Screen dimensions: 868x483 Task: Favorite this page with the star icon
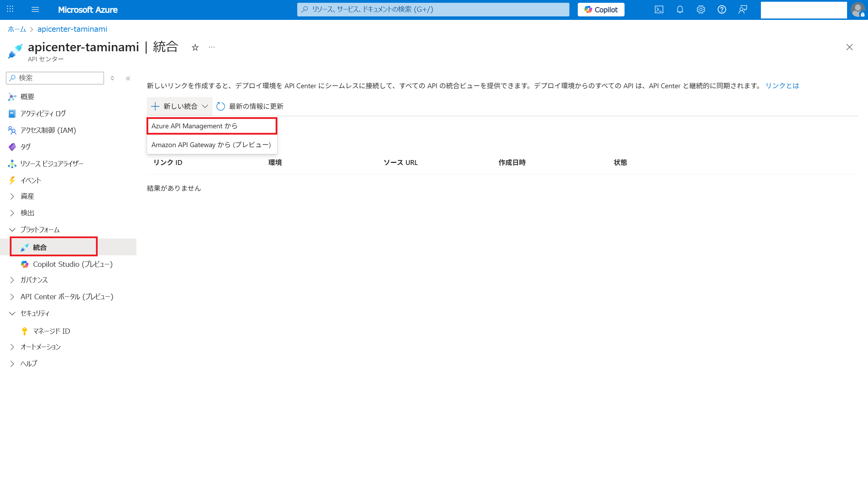pos(195,47)
